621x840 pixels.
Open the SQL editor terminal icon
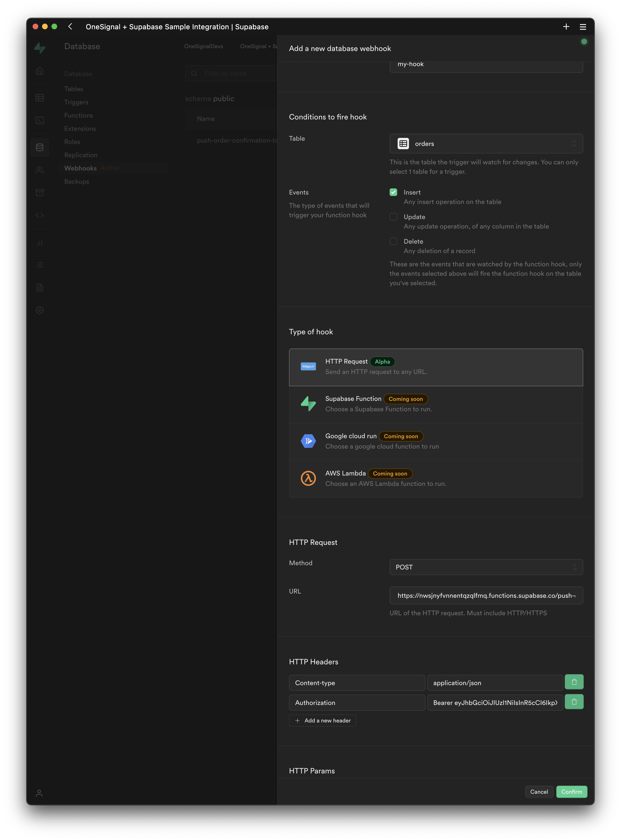(x=39, y=120)
